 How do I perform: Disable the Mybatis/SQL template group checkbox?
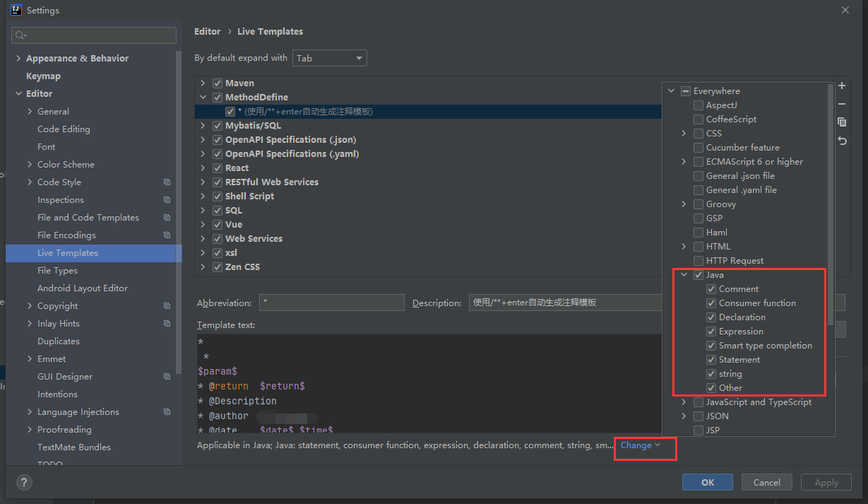click(x=218, y=125)
